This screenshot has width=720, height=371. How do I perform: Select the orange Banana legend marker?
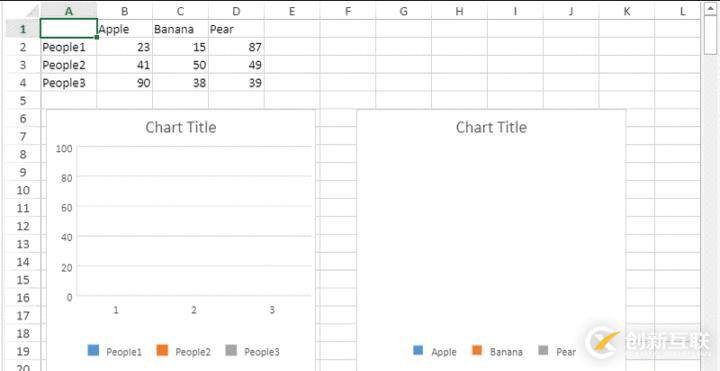point(477,350)
